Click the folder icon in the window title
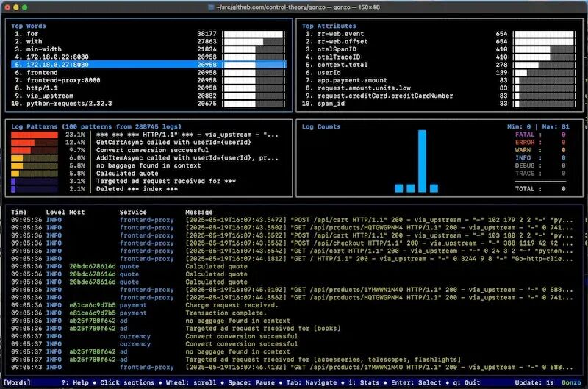588x389 pixels. click(x=211, y=7)
